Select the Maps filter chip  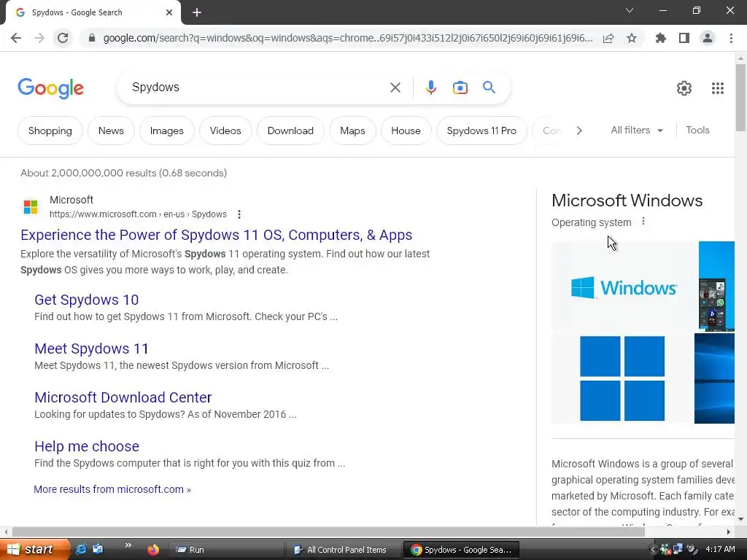pos(352,131)
